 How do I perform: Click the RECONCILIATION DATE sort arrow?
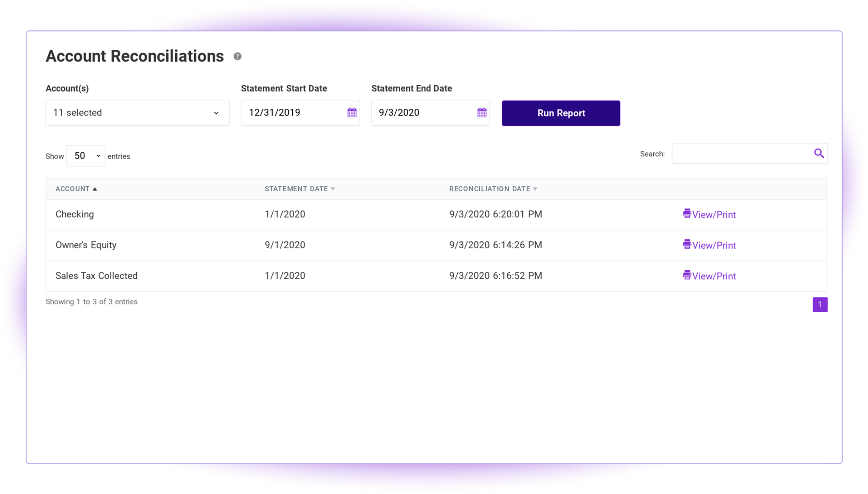535,189
